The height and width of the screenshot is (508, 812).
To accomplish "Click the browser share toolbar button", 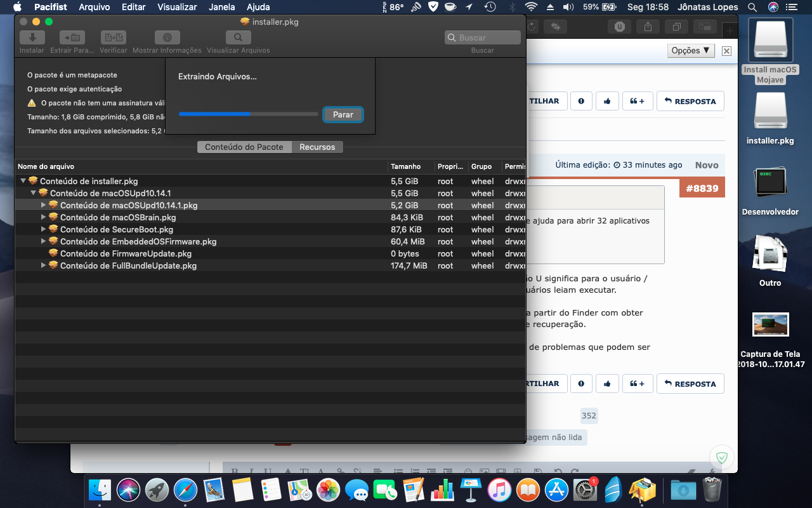I will point(648,27).
